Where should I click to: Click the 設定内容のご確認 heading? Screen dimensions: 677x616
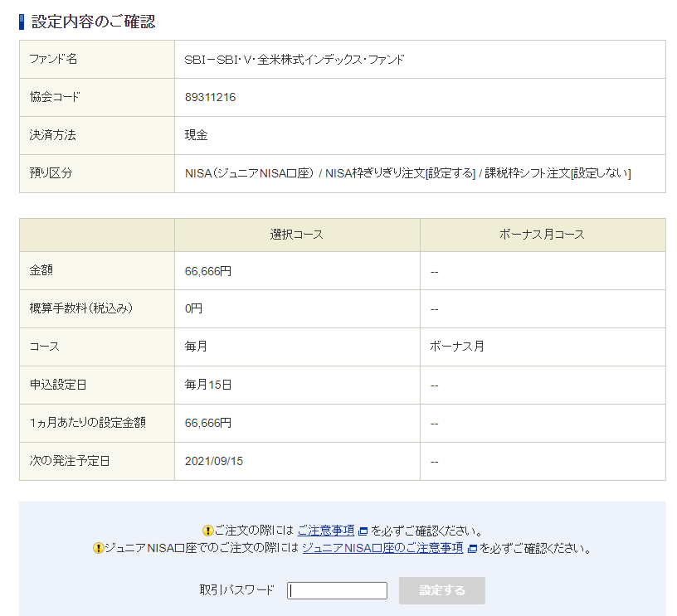[x=93, y=22]
